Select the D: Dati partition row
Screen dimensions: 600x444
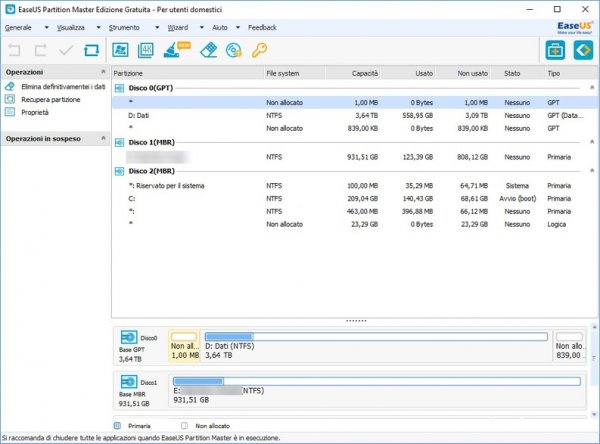coord(354,116)
